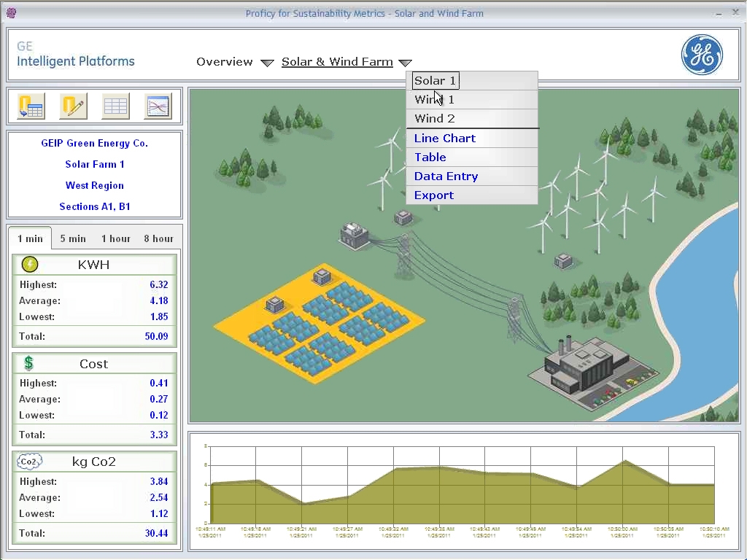This screenshot has width=747, height=560.
Task: Click the Co2 Lowest value 1.12
Action: point(158,514)
